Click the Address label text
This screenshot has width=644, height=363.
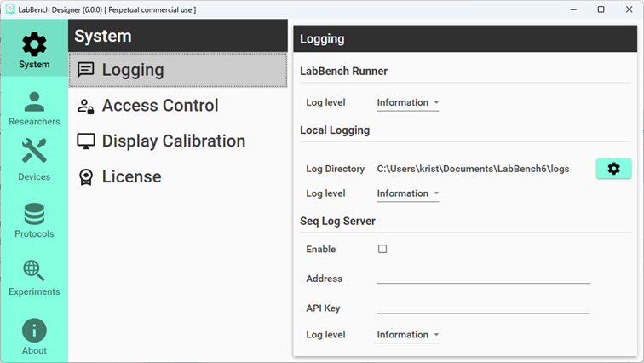pyautogui.click(x=324, y=279)
